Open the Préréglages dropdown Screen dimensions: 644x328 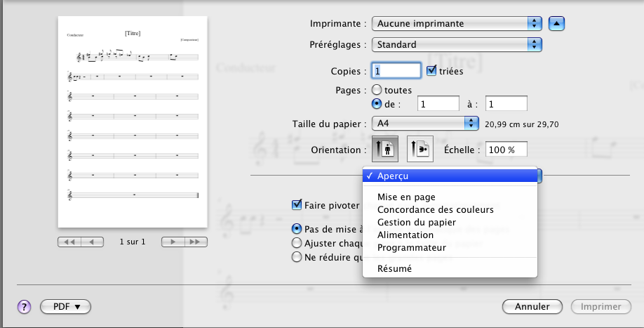[x=457, y=44]
